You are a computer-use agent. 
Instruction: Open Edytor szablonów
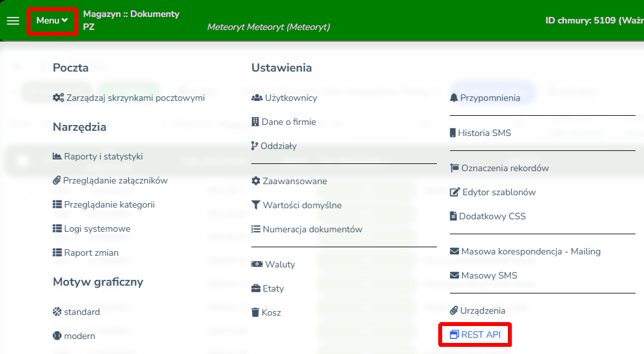[x=498, y=192]
